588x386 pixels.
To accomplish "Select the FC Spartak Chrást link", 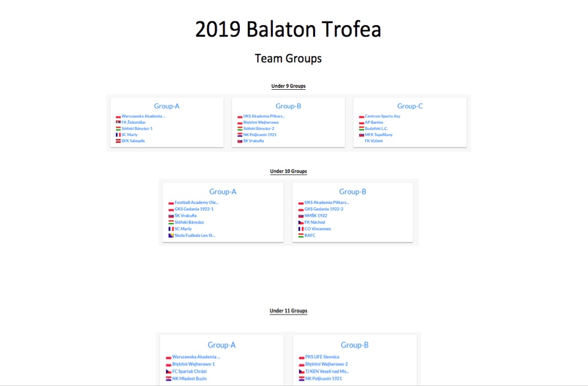I will [x=189, y=371].
